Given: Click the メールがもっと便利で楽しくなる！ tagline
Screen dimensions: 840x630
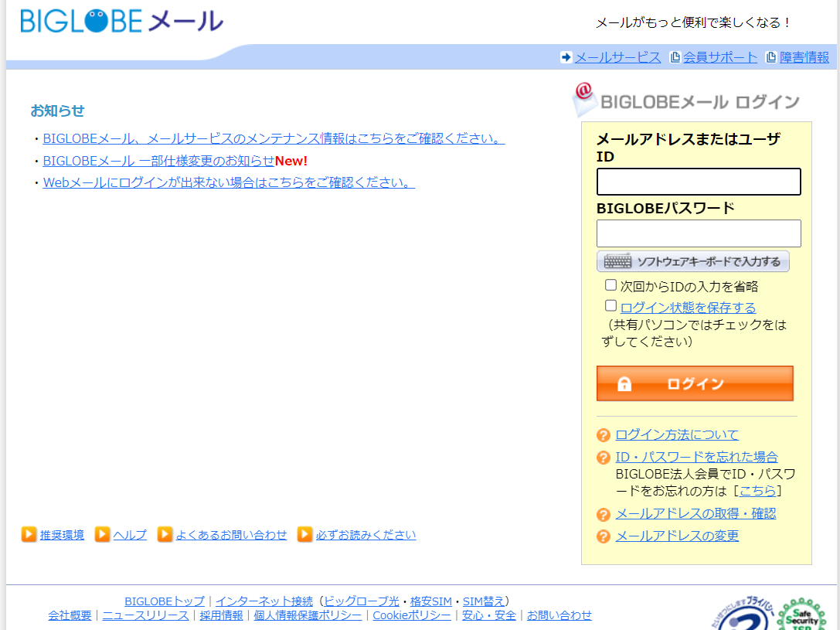Looking at the screenshot, I should 694,22.
